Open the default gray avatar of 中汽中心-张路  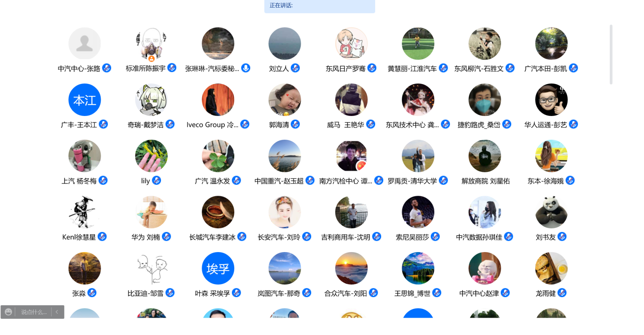point(85,43)
